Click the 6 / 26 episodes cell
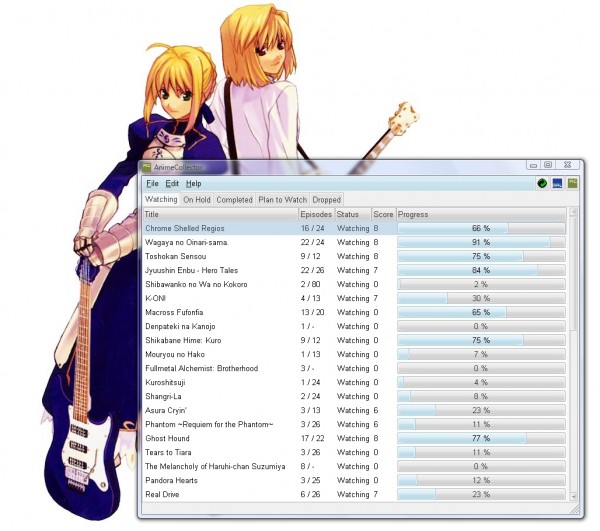600x531 pixels. point(310,494)
